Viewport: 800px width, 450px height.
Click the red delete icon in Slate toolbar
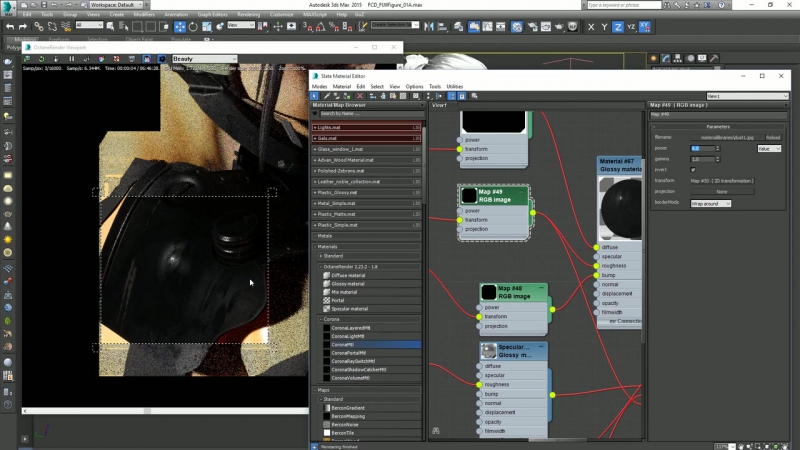click(359, 96)
